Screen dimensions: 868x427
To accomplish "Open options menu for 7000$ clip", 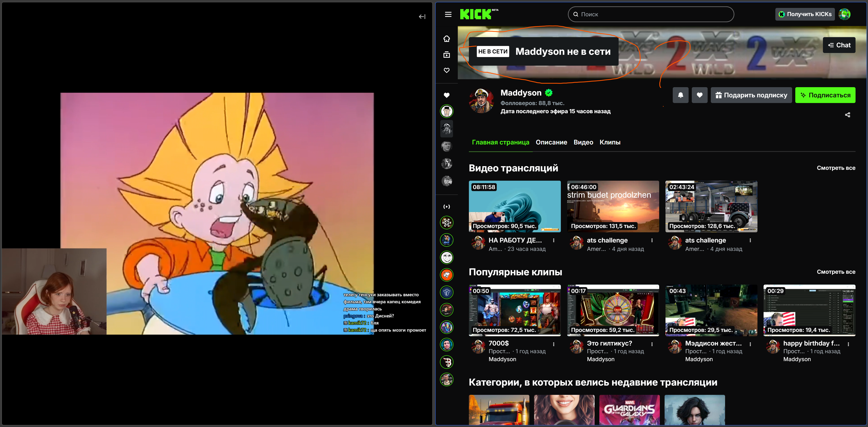I will pyautogui.click(x=554, y=344).
